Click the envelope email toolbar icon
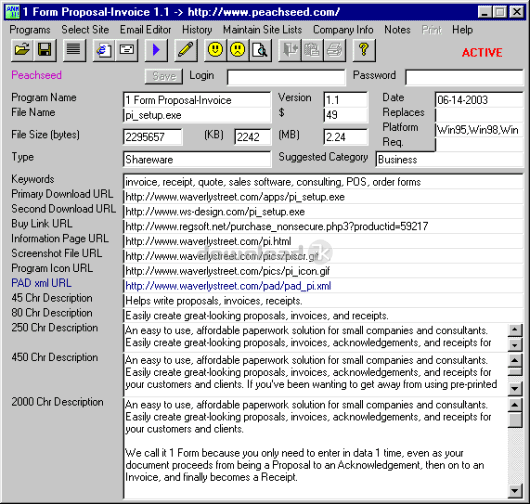Screen dimensions: 530x504 coord(126,50)
